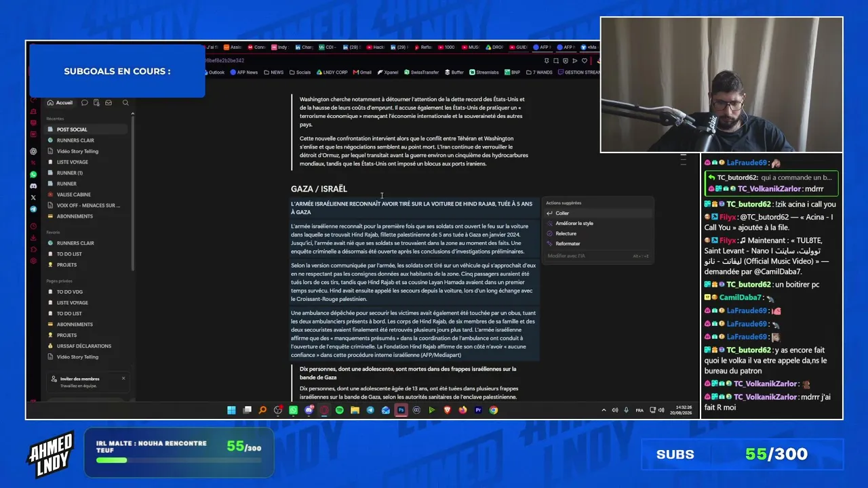The height and width of the screenshot is (488, 868).
Task: Open the ABONNEMENTS page under Récentes
Action: (x=87, y=216)
